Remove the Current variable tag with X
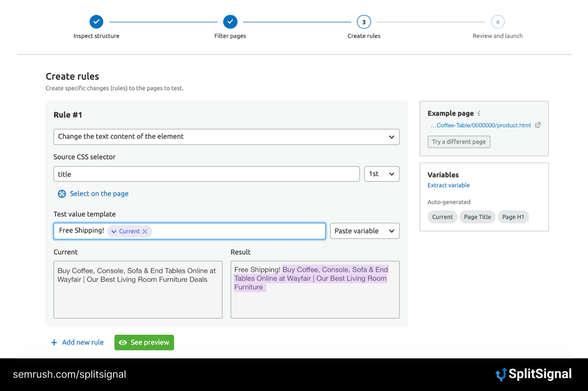The image size is (588, 391). [145, 231]
